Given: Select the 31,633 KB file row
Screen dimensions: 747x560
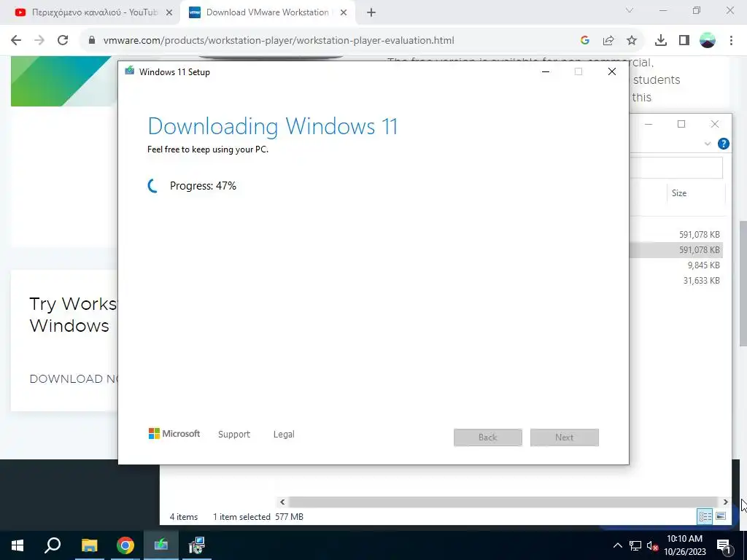Looking at the screenshot, I should coord(676,281).
